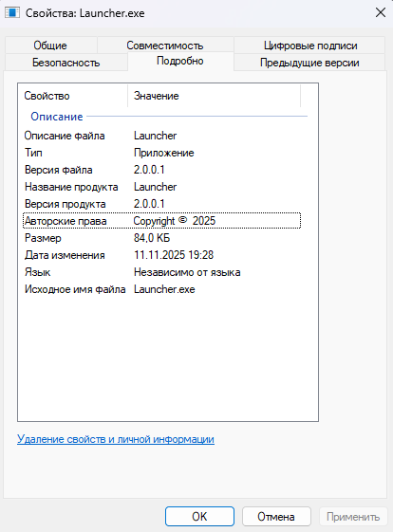Viewport: 393px width, 532px height.
Task: Click the Свойство column header
Action: (x=73, y=96)
